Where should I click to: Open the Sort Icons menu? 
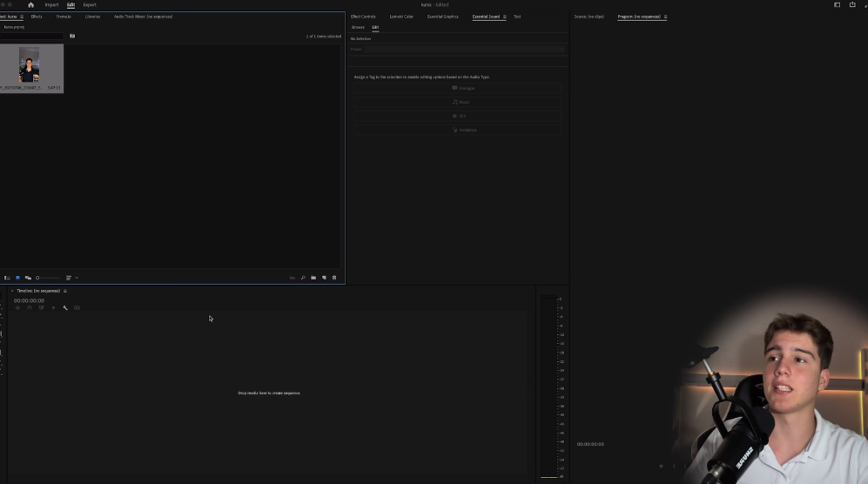69,278
